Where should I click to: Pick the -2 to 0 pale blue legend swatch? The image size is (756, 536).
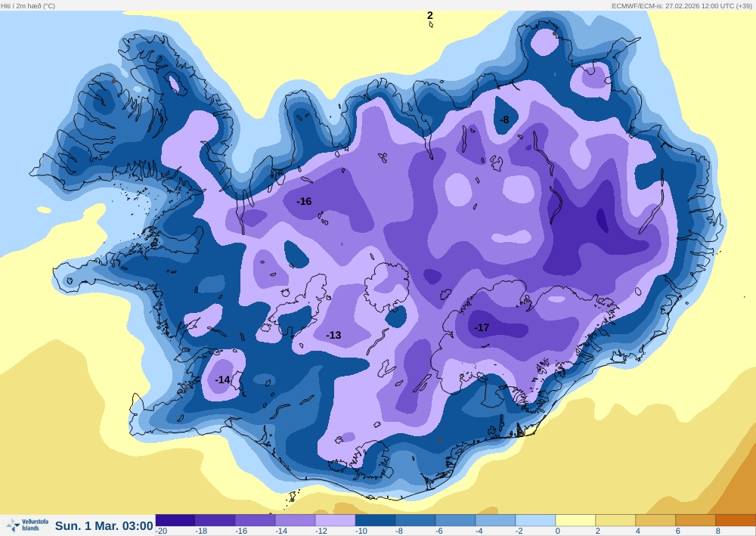[535, 520]
